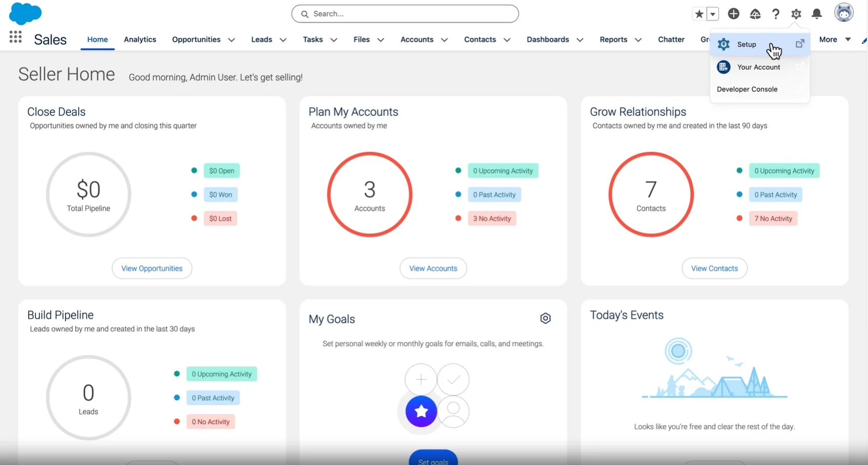Open the App Launcher grid icon

(x=15, y=37)
